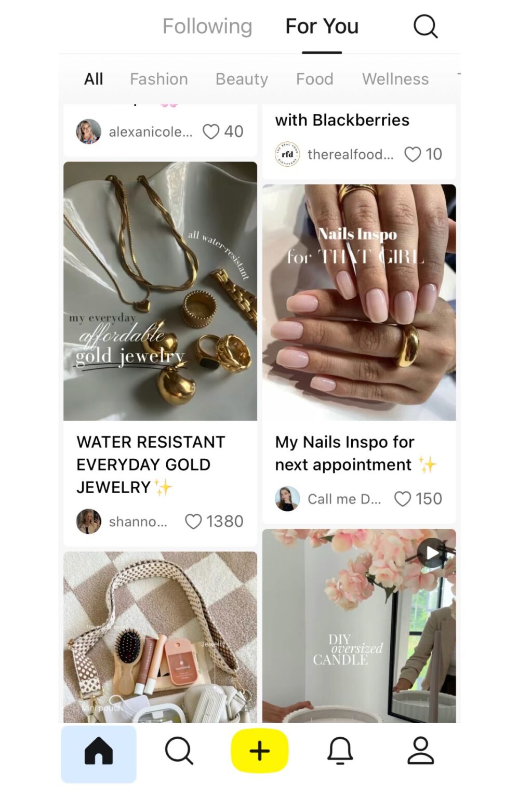Image resolution: width=532 pixels, height=798 pixels.
Task: Switch to the Following tab
Action: point(207,26)
